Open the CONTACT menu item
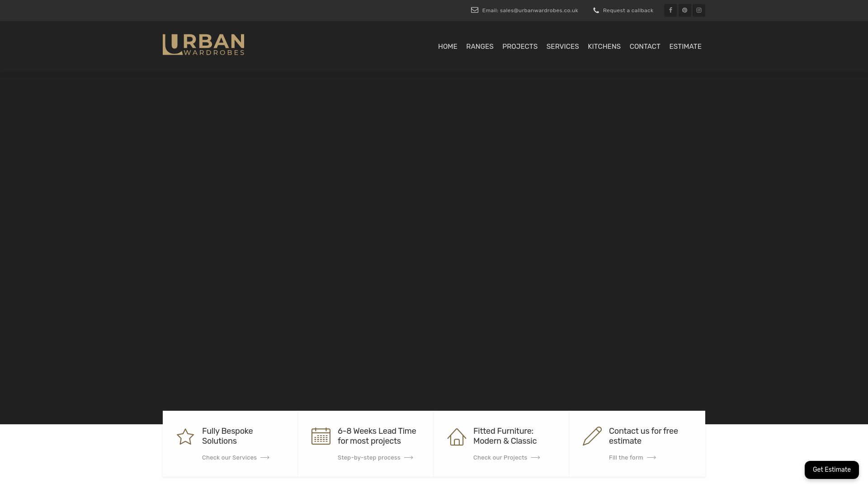Image resolution: width=868 pixels, height=488 pixels. 645,47
